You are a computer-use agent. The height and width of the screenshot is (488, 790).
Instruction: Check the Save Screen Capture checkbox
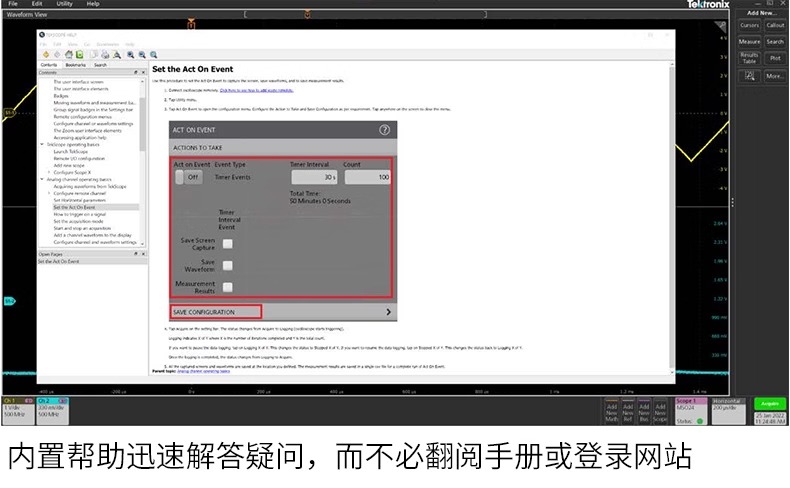[228, 243]
